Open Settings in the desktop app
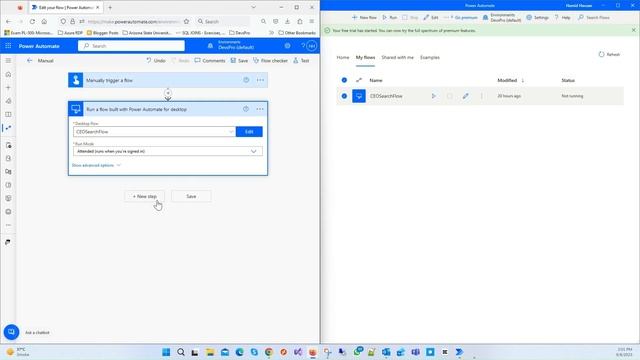Viewport: 640px width, 360px height. coord(537,18)
